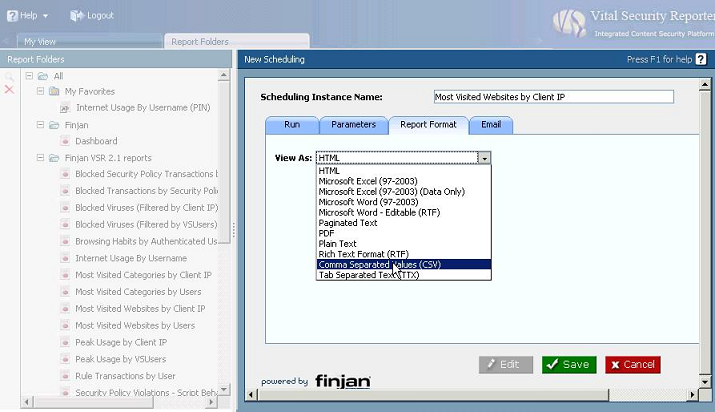Click the search magnifier icon in sidebar
715x412 pixels.
tap(9, 76)
